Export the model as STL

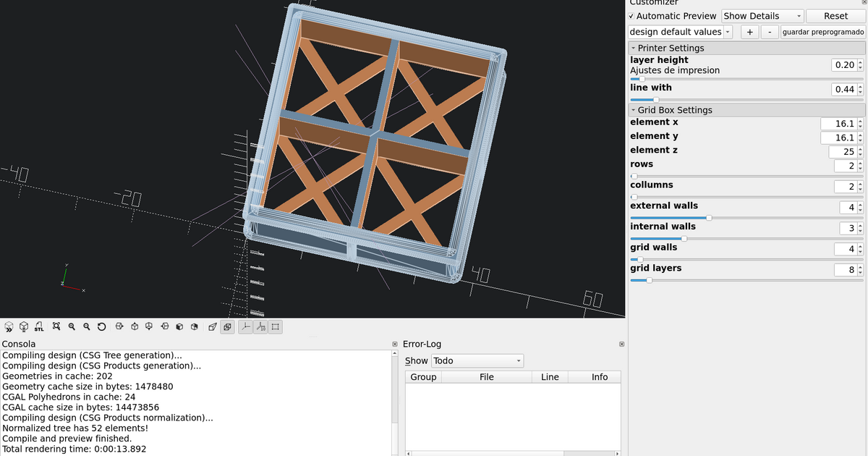tap(39, 326)
